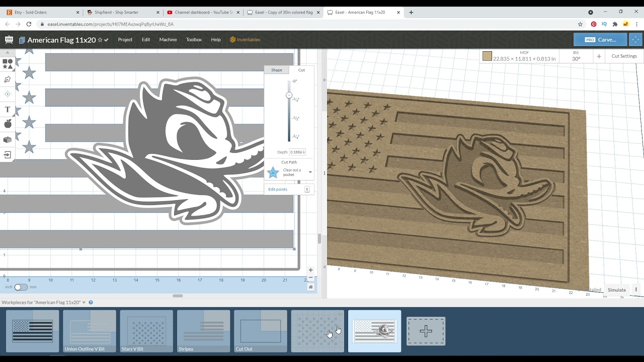Select the drill point circle tool
644x362 pixels.
point(8,94)
